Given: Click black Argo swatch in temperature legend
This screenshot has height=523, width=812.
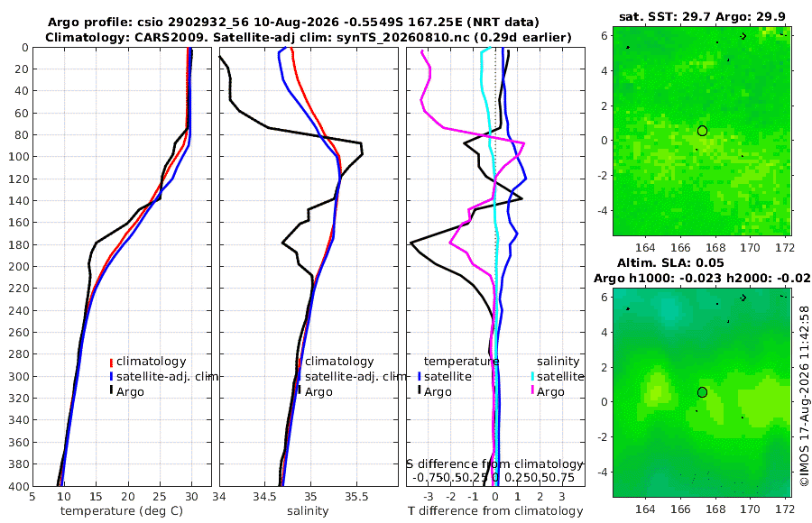Looking at the screenshot, I should [x=111, y=391].
